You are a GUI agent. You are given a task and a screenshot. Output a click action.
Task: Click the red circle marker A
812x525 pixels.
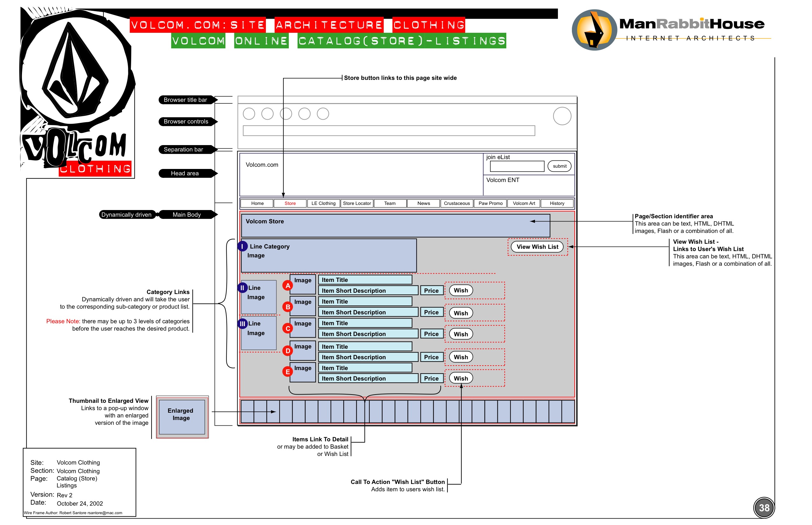point(288,286)
